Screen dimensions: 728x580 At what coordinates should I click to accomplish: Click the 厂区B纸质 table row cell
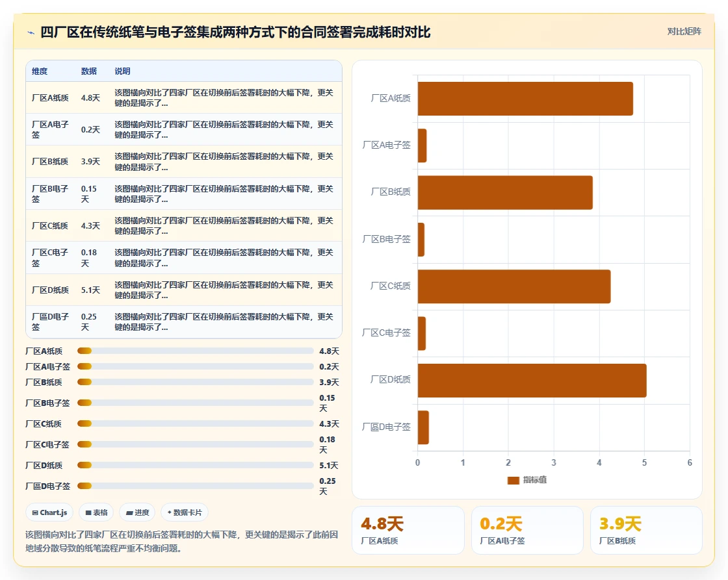[50, 162]
